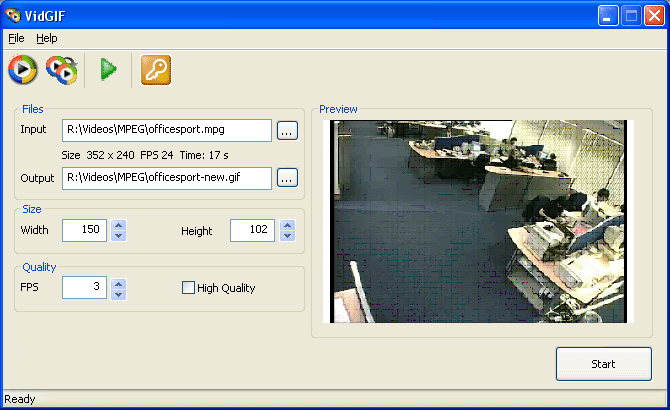
Task: Browse for the Output GIF location
Action: [x=287, y=178]
